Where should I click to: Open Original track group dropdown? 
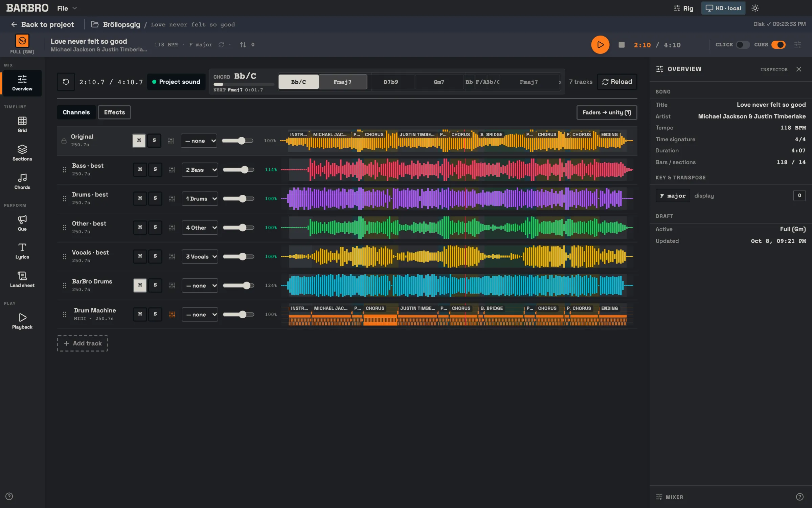(199, 141)
